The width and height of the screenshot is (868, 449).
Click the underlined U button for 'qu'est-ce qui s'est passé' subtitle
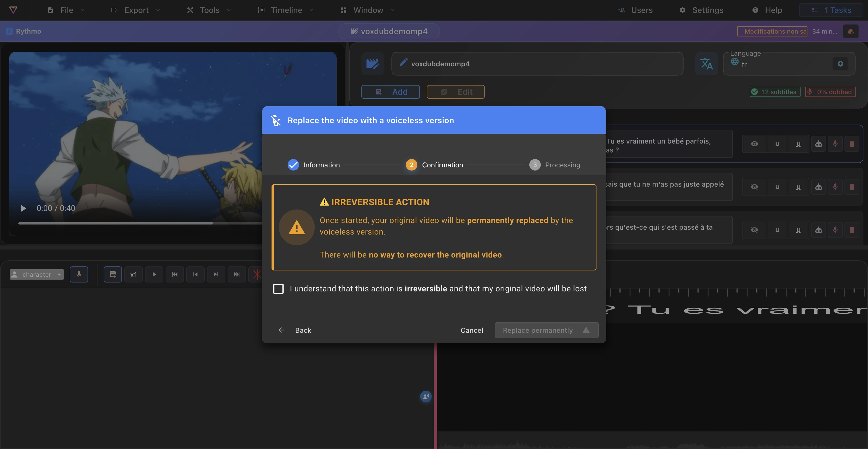tap(798, 230)
